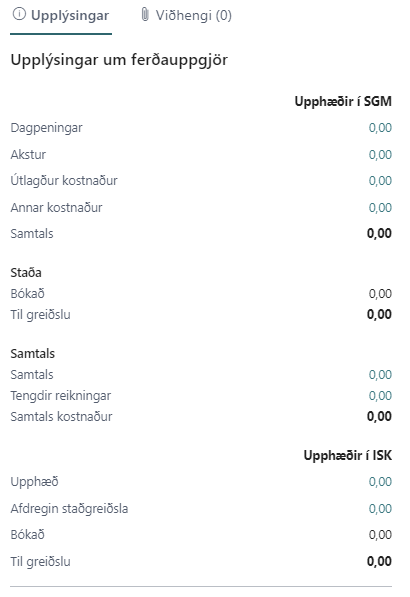Image resolution: width=410 pixels, height=597 pixels.
Task: Click the paperclip icon beside Viðhengi
Action: point(145,14)
